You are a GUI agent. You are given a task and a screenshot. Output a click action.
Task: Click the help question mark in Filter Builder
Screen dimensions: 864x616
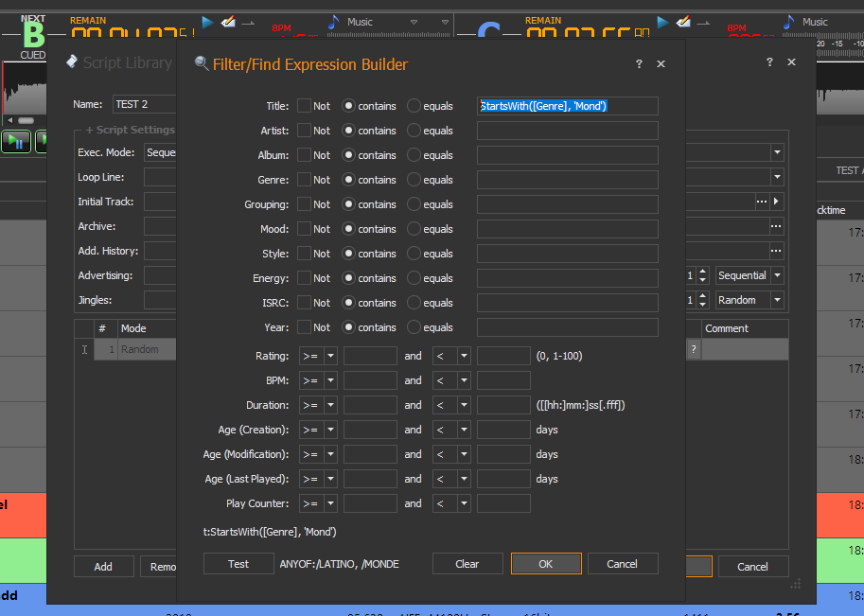[x=639, y=64]
